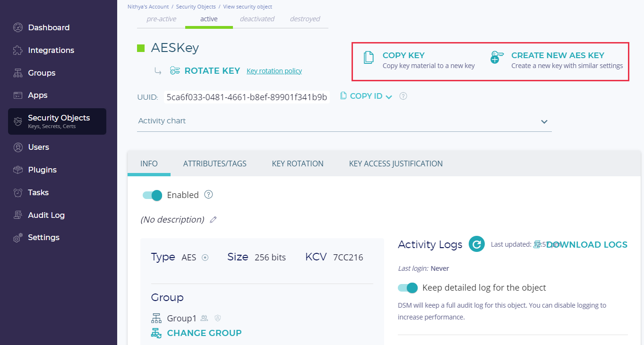The width and height of the screenshot is (644, 345).
Task: Expand the Activity chart section
Action: [x=544, y=121]
